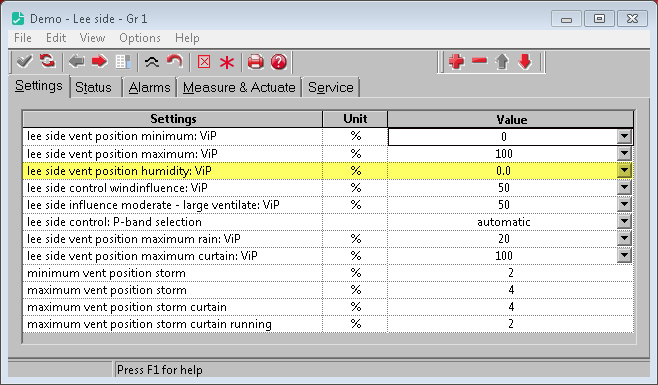Click the red right arrow forward icon
Viewport: 658px width, 385px height.
(x=99, y=62)
